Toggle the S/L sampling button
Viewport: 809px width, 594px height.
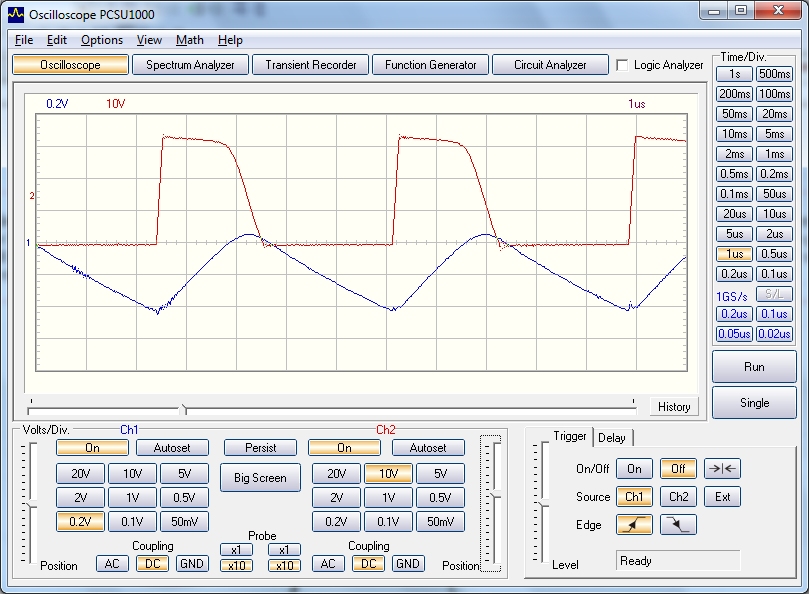774,294
